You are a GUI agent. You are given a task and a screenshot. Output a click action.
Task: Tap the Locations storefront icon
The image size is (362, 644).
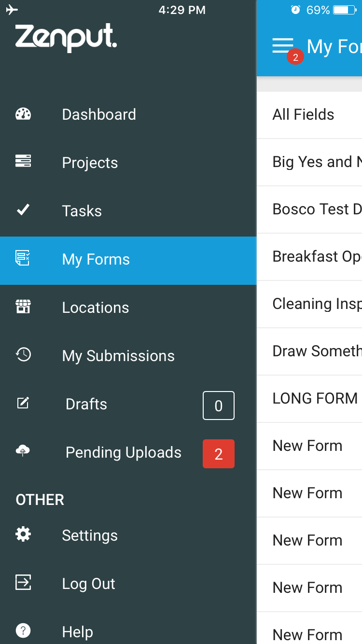23,307
